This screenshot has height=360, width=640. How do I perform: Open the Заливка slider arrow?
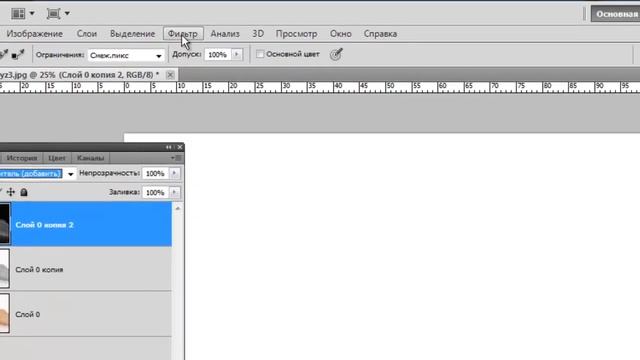(174, 192)
